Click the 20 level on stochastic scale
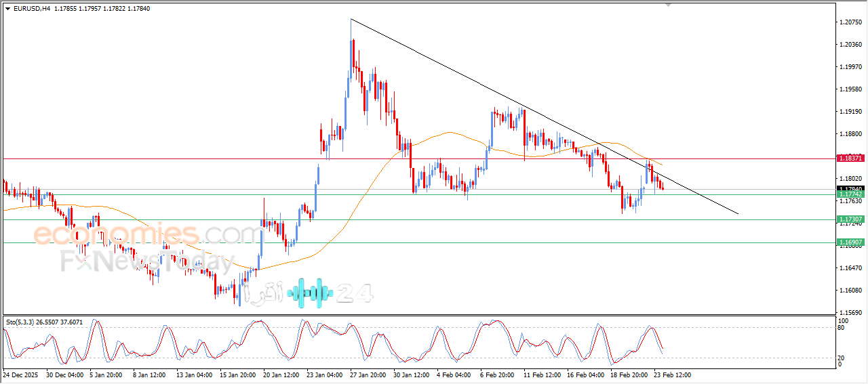This screenshot has width=868, height=384. click(x=842, y=357)
